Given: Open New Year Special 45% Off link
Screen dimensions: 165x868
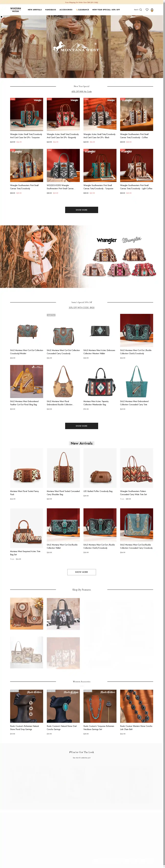Looking at the screenshot, I should 106,10.
